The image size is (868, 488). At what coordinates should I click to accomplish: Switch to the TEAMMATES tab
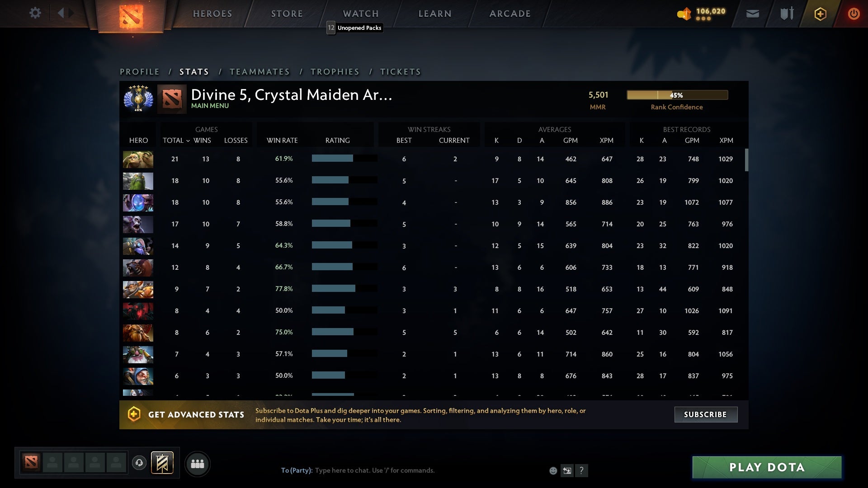coord(260,71)
